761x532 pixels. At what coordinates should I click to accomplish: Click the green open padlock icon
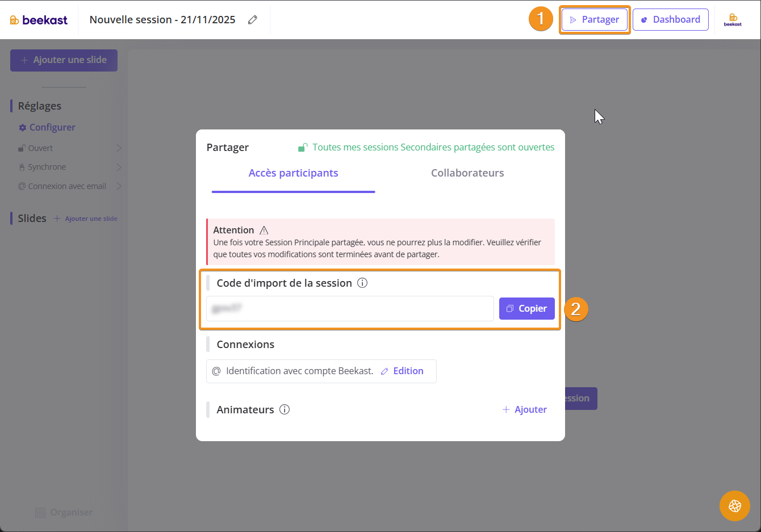tap(303, 148)
